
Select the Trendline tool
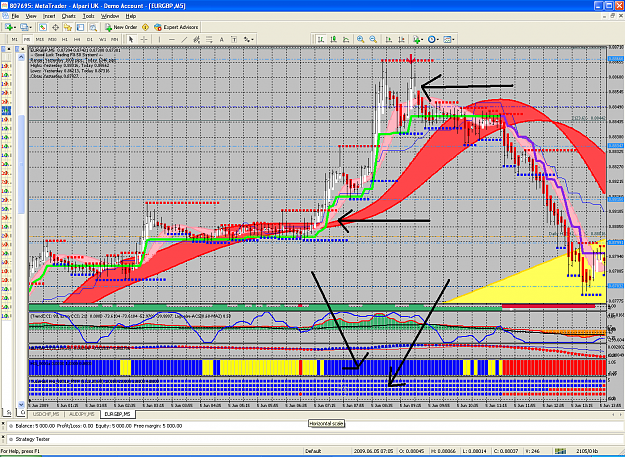tap(184, 39)
